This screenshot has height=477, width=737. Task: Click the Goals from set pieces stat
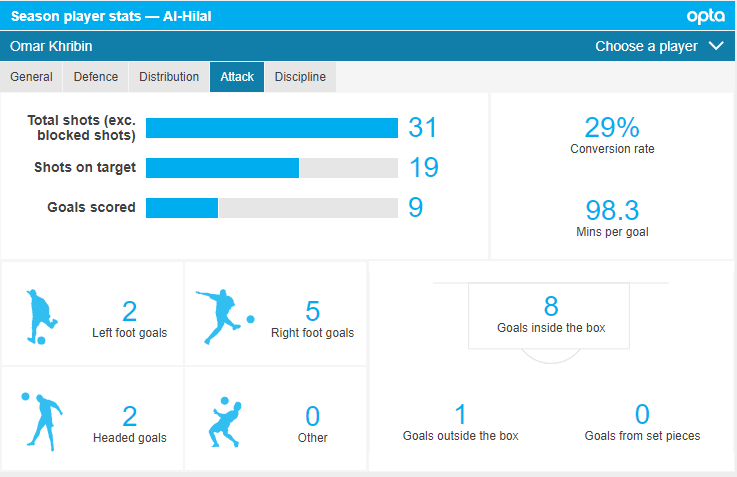pos(642,421)
